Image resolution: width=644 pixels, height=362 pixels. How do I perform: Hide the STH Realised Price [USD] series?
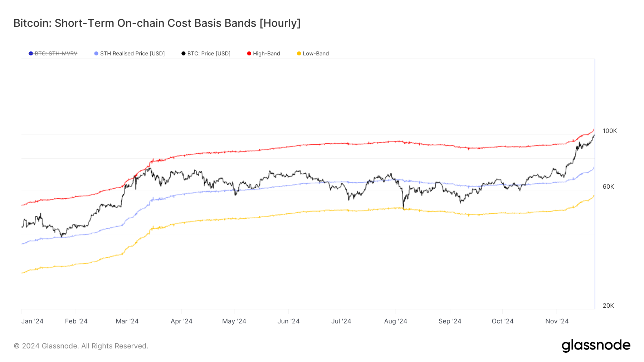pyautogui.click(x=132, y=54)
